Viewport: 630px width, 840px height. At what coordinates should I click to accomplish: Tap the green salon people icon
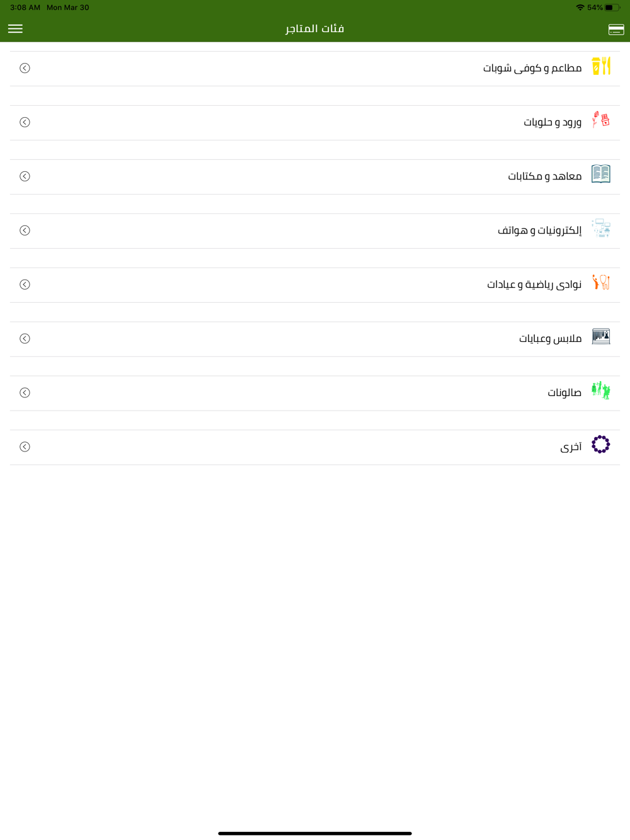coord(601,391)
